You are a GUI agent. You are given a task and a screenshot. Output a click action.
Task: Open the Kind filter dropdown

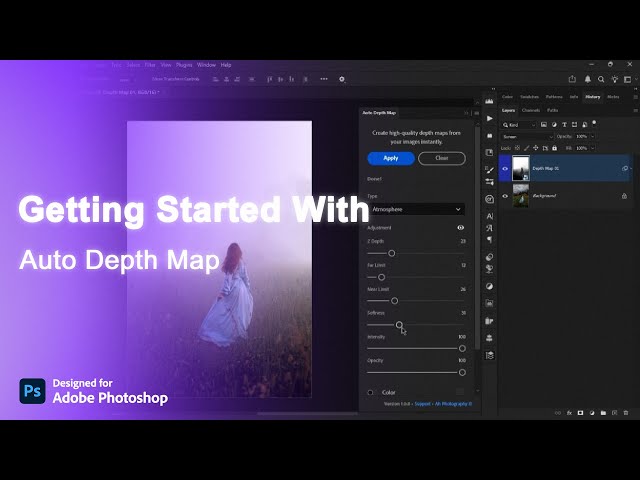(519, 124)
